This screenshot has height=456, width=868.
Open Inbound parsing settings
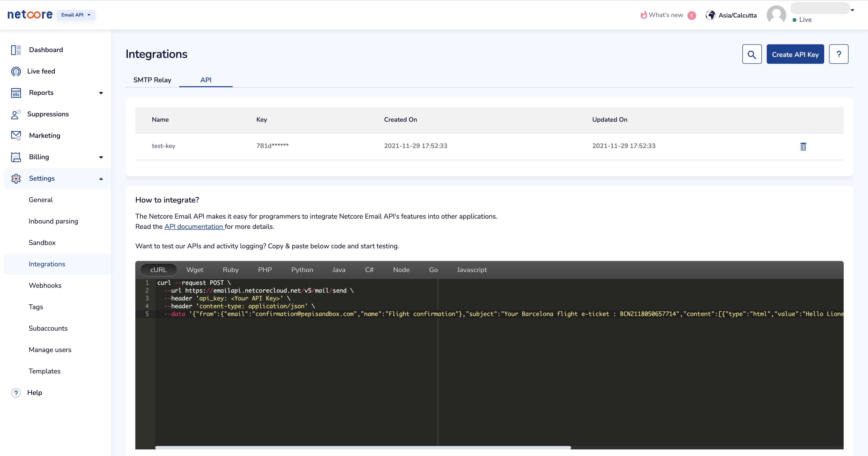coord(53,222)
